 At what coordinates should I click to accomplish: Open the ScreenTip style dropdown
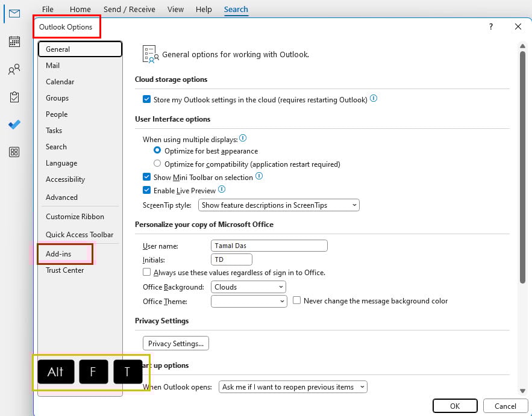point(278,205)
